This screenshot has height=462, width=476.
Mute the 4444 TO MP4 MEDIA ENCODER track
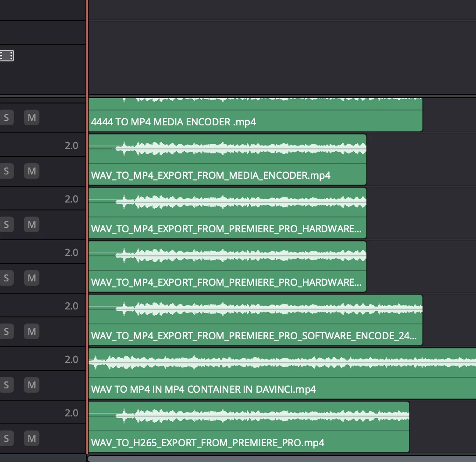[x=32, y=117]
